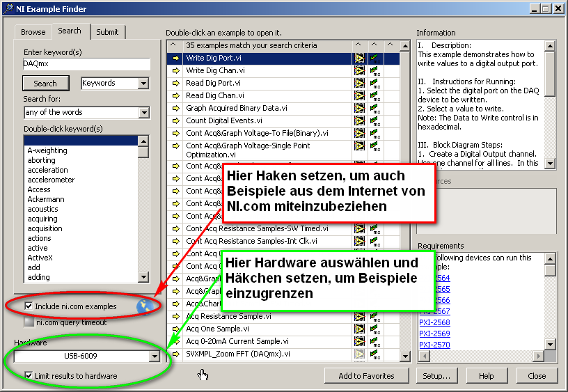Click the keyword list scrollbar up arrow
Image resolution: width=568 pixels, height=392 pixels.
143,141
